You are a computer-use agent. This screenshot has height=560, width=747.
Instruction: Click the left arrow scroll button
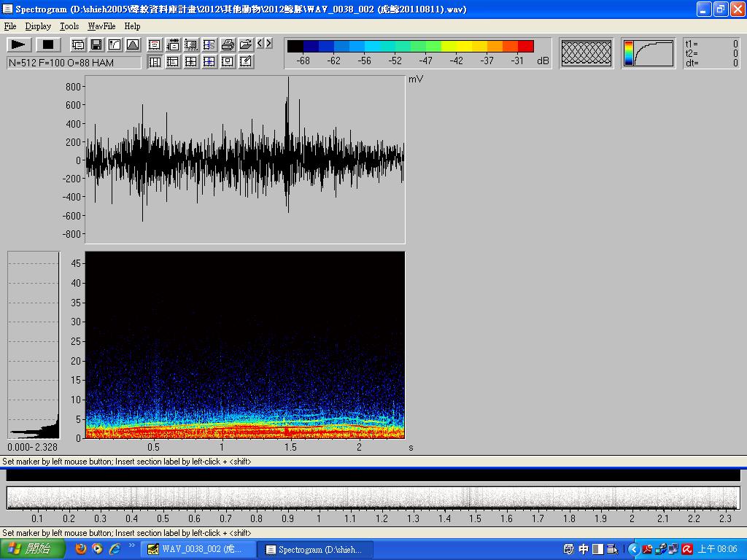pos(260,44)
